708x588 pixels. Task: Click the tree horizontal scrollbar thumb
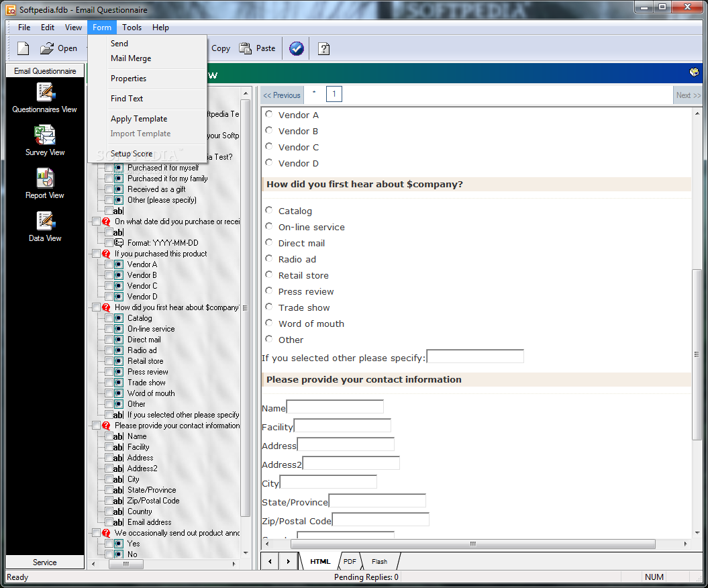(x=126, y=564)
